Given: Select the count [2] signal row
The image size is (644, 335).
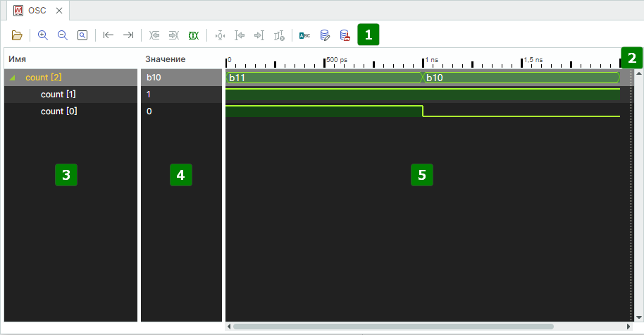Looking at the screenshot, I should point(70,78).
